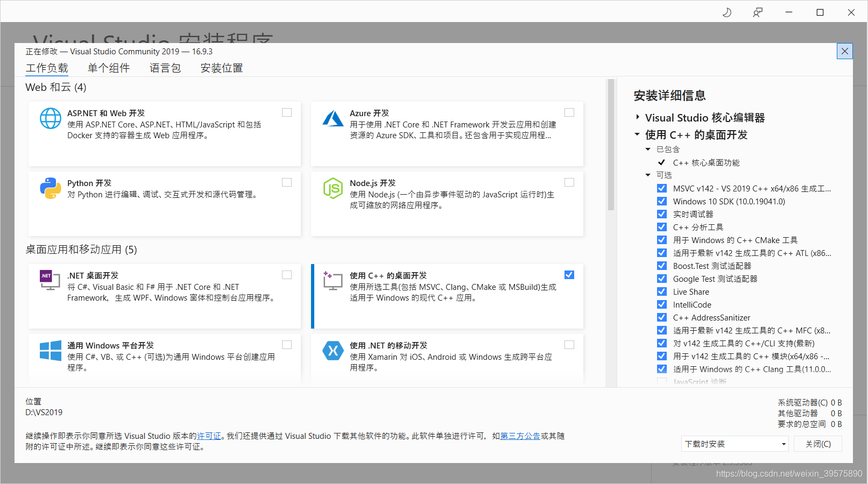Image resolution: width=868 pixels, height=484 pixels.
Task: Maximize the Visual Studio Installer window
Action: tap(820, 12)
